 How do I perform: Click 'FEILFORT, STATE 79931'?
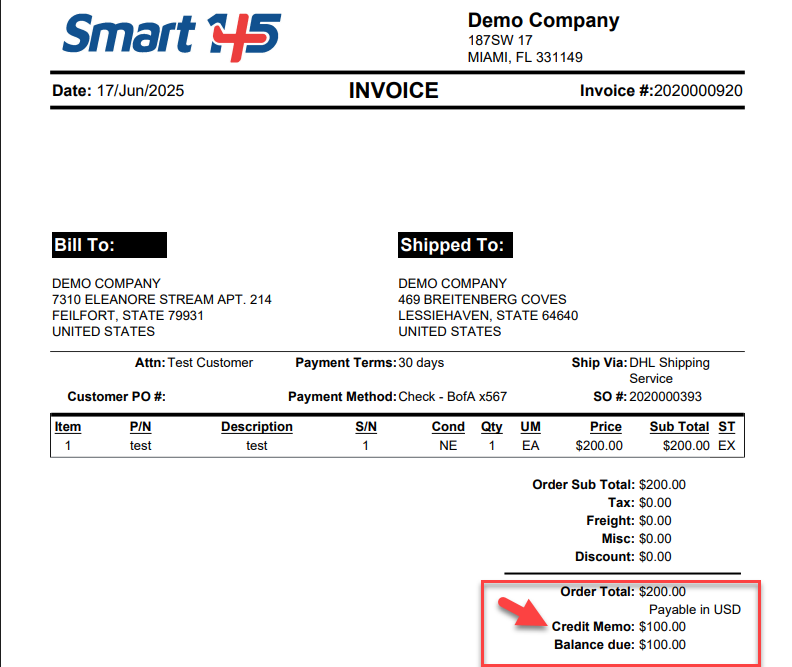coord(128,316)
